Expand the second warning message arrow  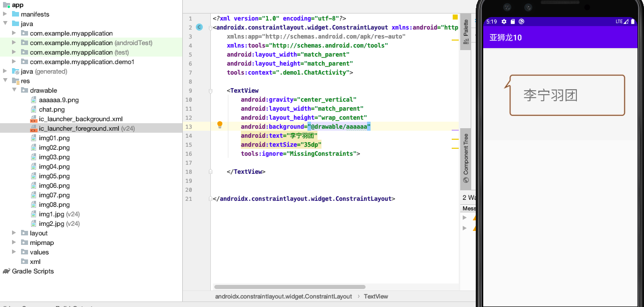[x=465, y=228]
